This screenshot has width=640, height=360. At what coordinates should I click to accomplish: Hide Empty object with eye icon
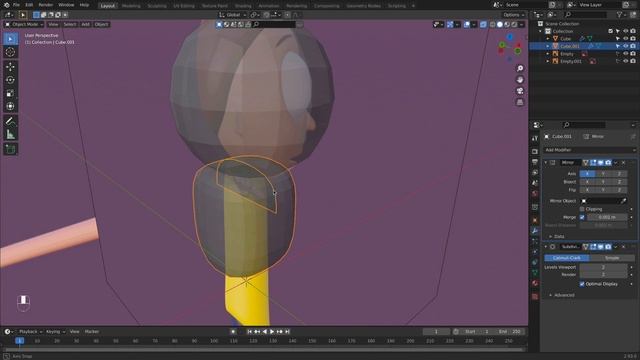625,54
